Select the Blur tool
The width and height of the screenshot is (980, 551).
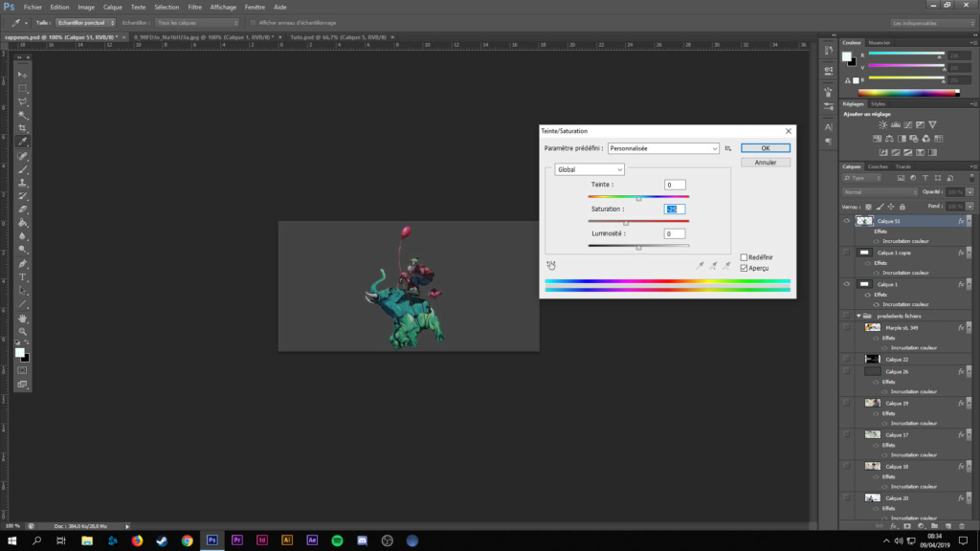point(23,237)
